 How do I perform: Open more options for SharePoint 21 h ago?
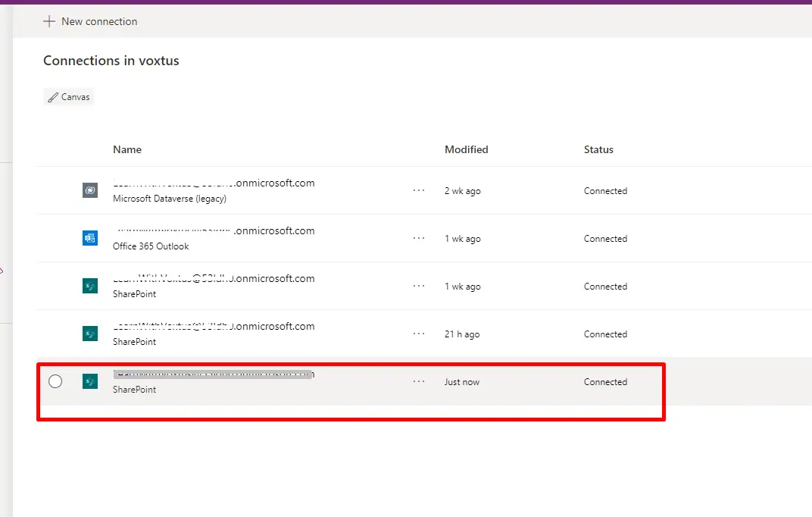click(419, 334)
